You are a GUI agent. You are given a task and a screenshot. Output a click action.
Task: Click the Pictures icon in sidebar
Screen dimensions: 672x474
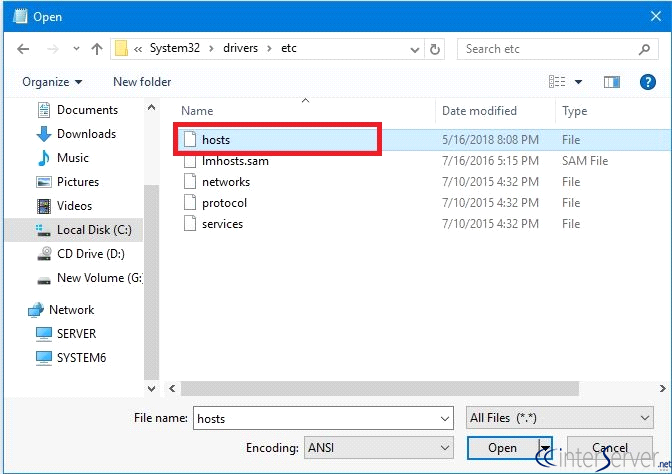pyautogui.click(x=44, y=182)
